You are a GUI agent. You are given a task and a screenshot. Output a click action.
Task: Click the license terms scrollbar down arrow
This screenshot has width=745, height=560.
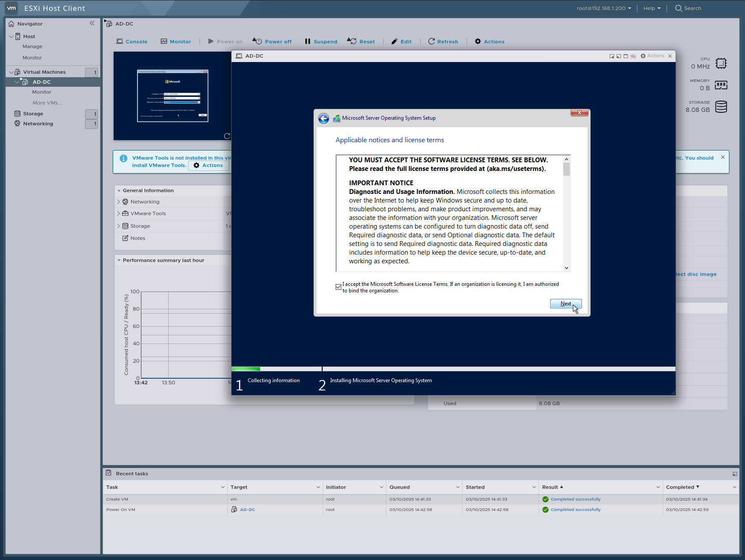tap(566, 268)
